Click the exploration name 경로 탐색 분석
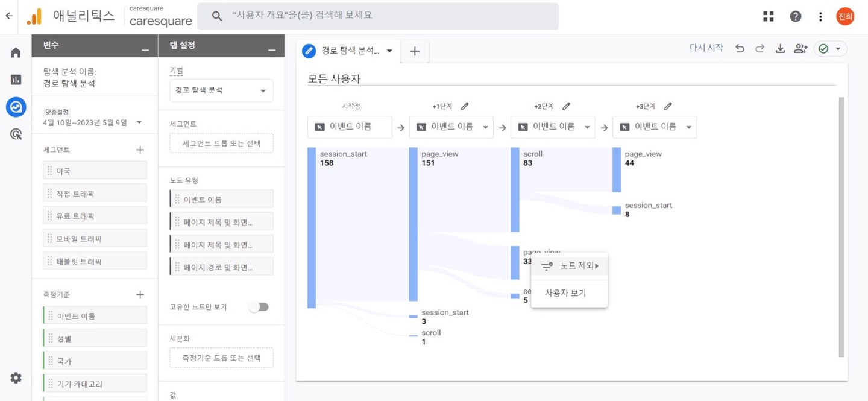The width and height of the screenshot is (868, 401). coord(69,83)
